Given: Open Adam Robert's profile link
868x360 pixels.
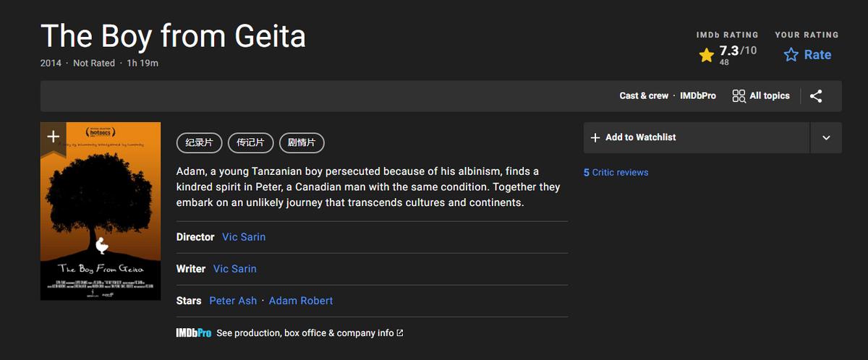Looking at the screenshot, I should (x=301, y=301).
